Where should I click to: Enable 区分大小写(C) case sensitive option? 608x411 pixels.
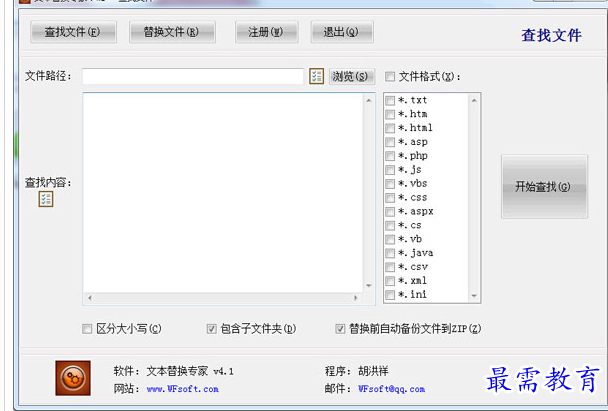87,329
